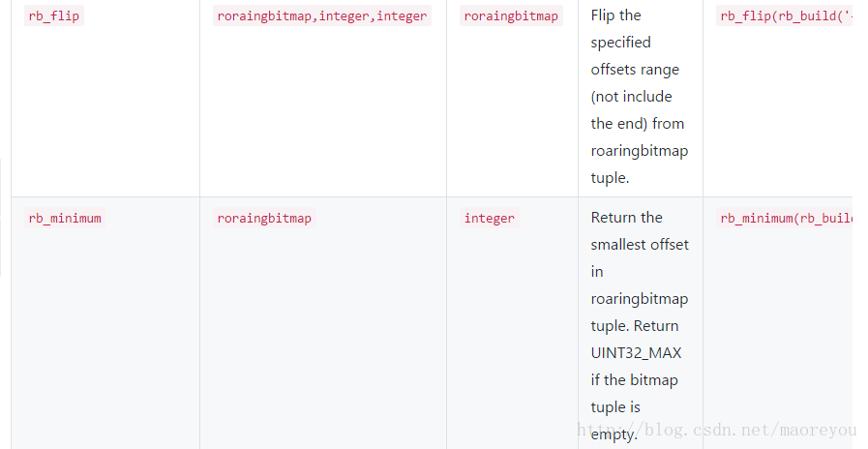This screenshot has height=449, width=868.
Task: Click the rb_minimum function name
Action: 65,218
